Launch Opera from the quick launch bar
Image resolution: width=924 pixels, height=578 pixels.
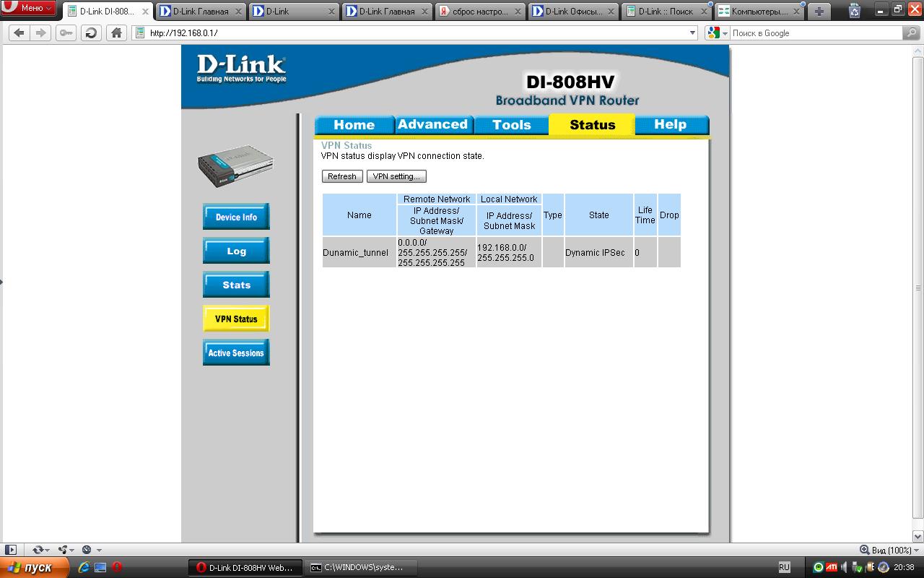point(116,567)
